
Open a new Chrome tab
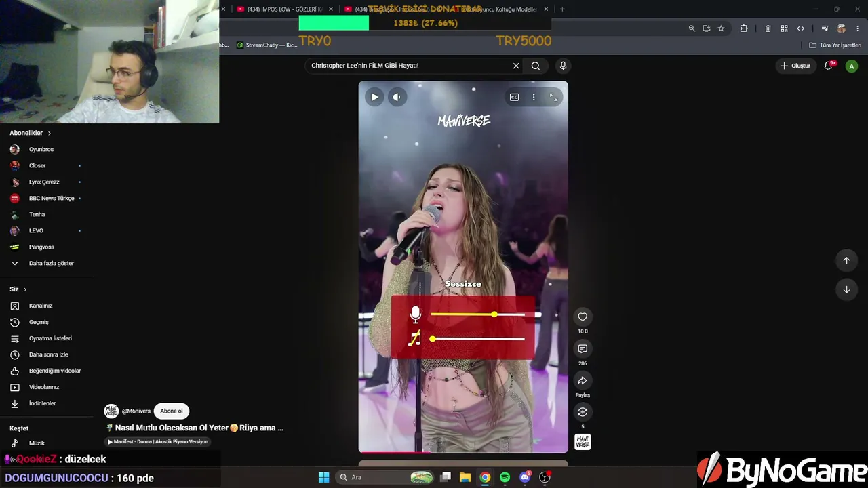pos(562,9)
